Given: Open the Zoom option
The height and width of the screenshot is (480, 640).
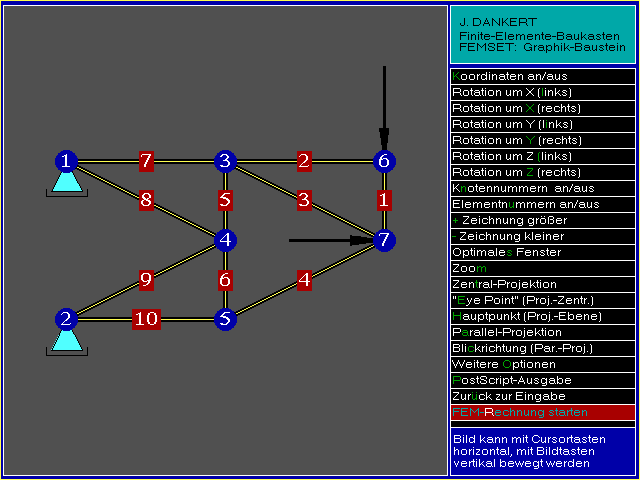Looking at the screenshot, I should 542,268.
